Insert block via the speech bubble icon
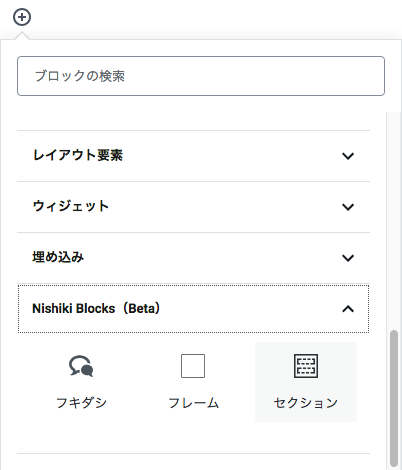The image size is (402, 470). (81, 366)
